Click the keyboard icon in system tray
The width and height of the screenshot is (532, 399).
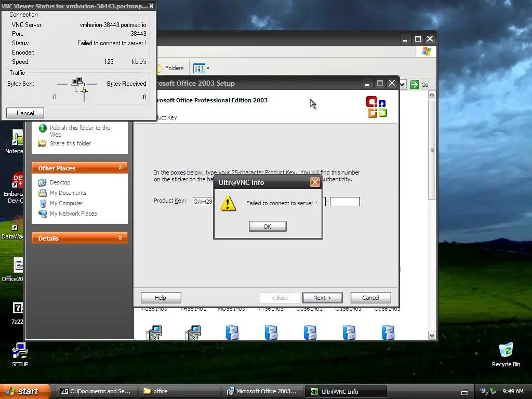(464, 392)
